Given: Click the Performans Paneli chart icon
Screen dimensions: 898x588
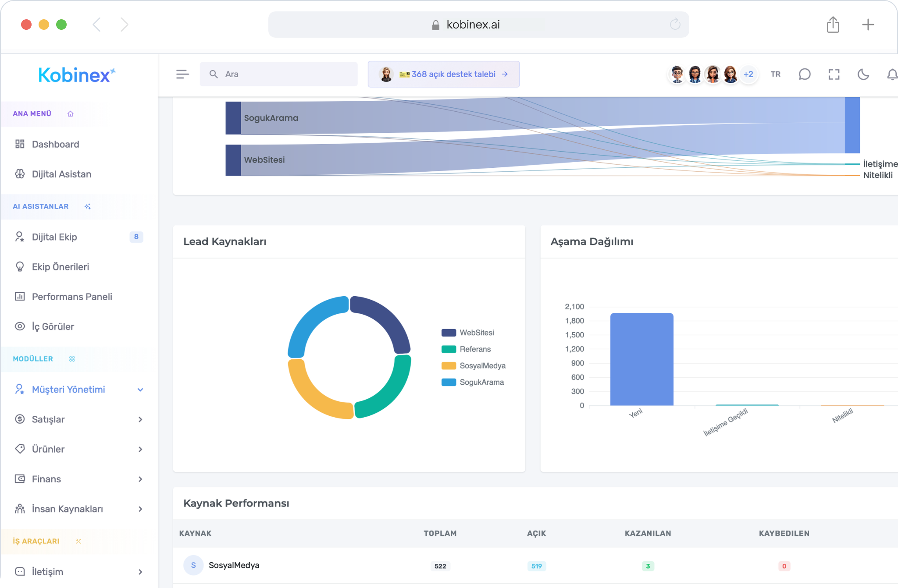Looking at the screenshot, I should pyautogui.click(x=20, y=297).
